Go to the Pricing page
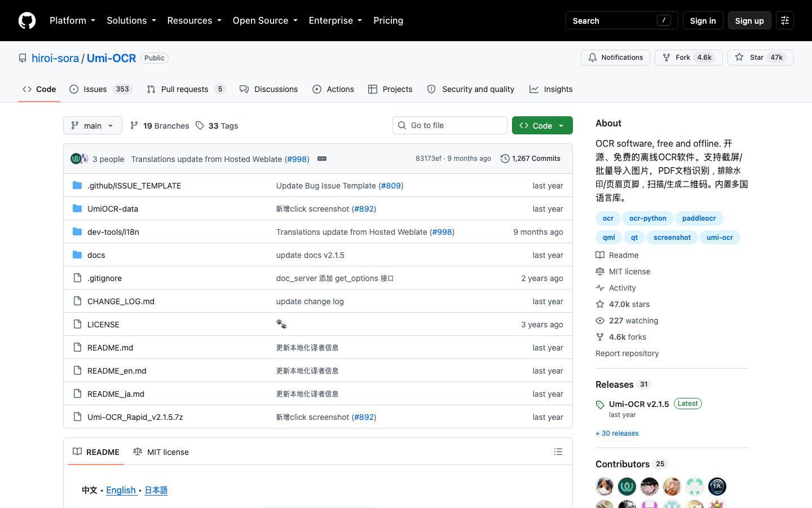Viewport: 812px width, 508px height. coord(389,20)
